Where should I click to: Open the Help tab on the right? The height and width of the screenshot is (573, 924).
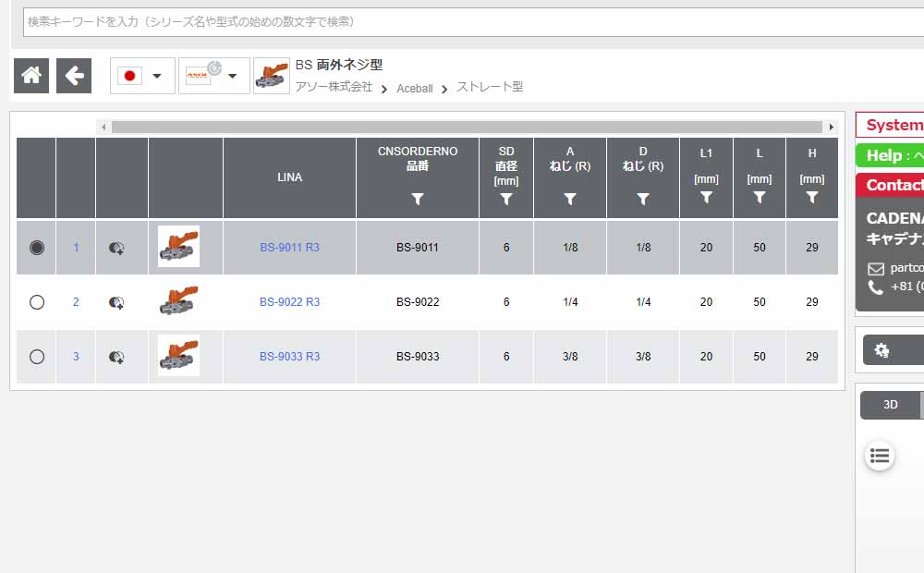tap(890, 155)
